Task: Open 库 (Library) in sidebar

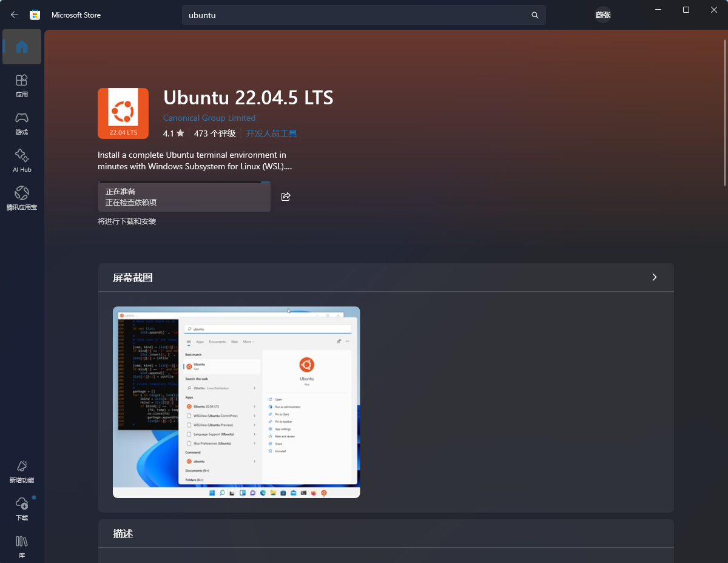Action: pyautogui.click(x=22, y=547)
